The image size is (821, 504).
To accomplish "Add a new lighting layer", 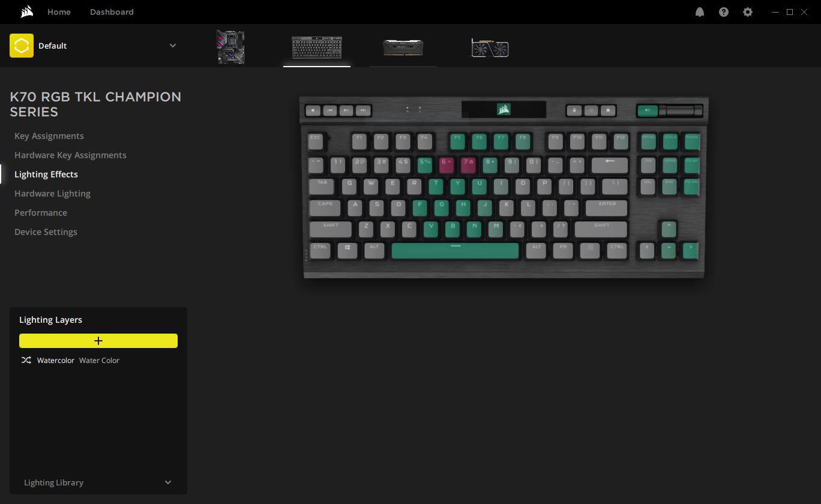I will pyautogui.click(x=98, y=341).
